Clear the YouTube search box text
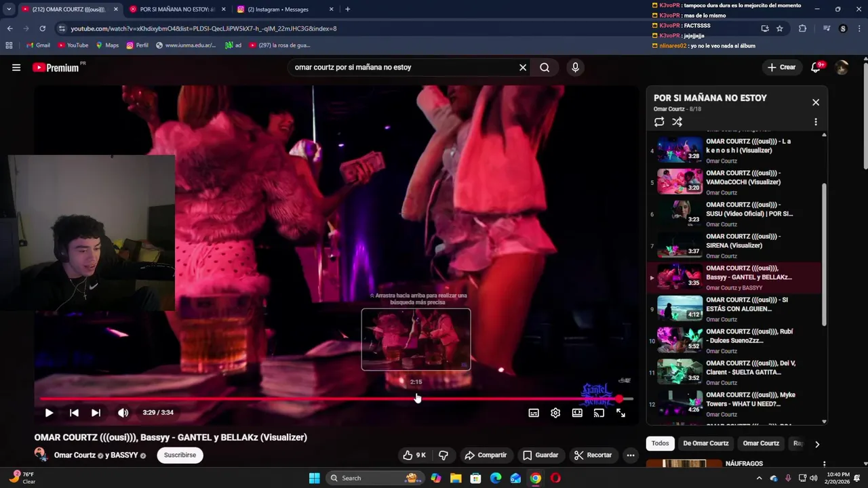Screen dimensions: 868x488 523,67
